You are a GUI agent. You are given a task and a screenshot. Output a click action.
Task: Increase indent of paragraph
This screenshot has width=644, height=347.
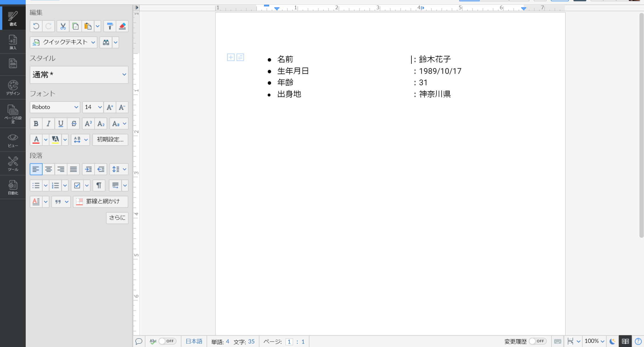(x=88, y=169)
